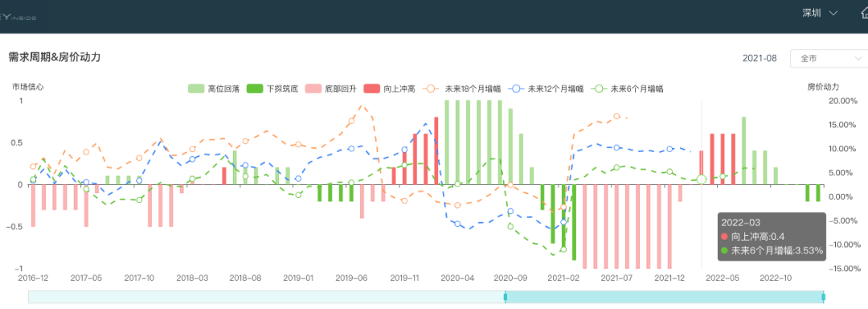
Task: Click the 2021-02 x-axis label
Action: click(563, 278)
